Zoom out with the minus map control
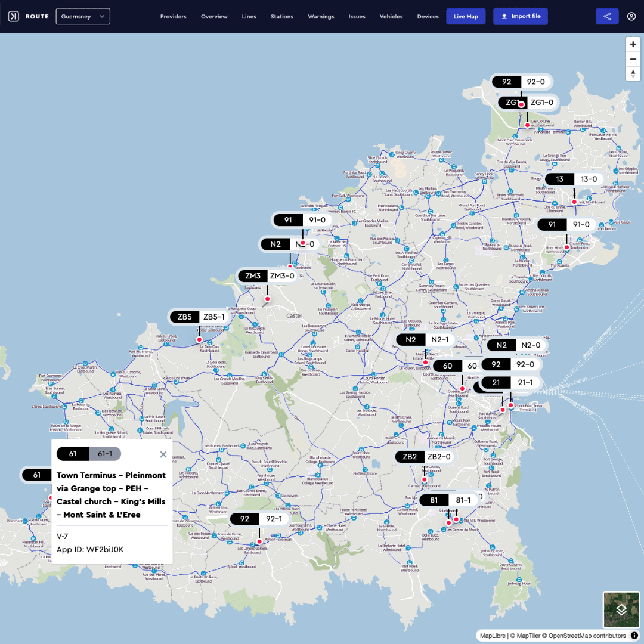This screenshot has height=644, width=644. [x=633, y=59]
